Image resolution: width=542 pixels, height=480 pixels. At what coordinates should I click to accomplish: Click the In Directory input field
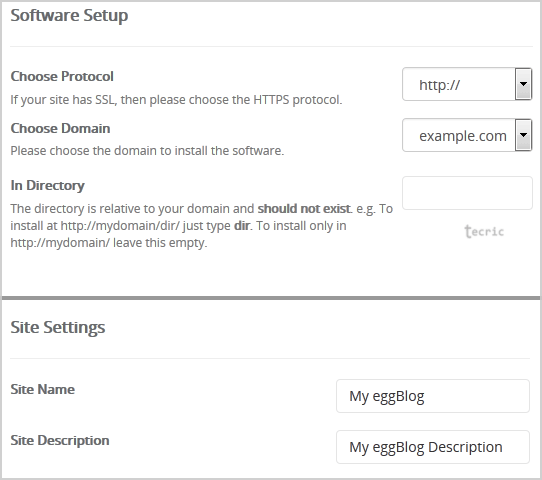pos(467,193)
